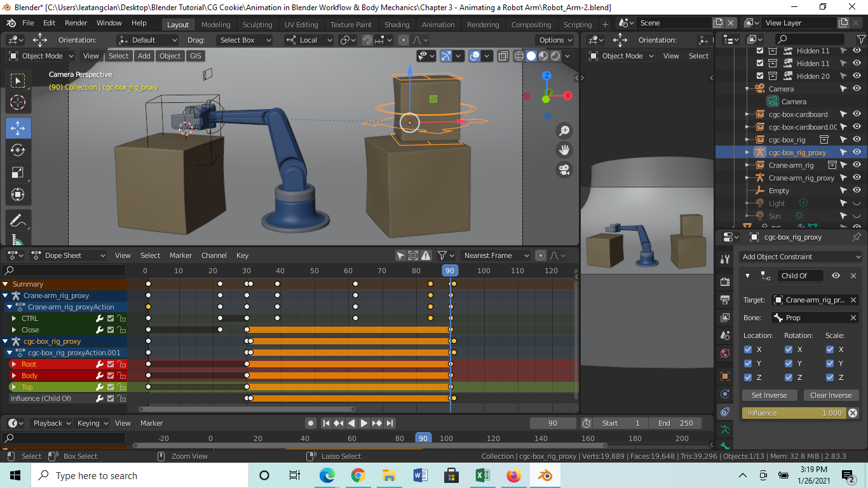Open the Nearest Frame dropdown

pos(496,255)
